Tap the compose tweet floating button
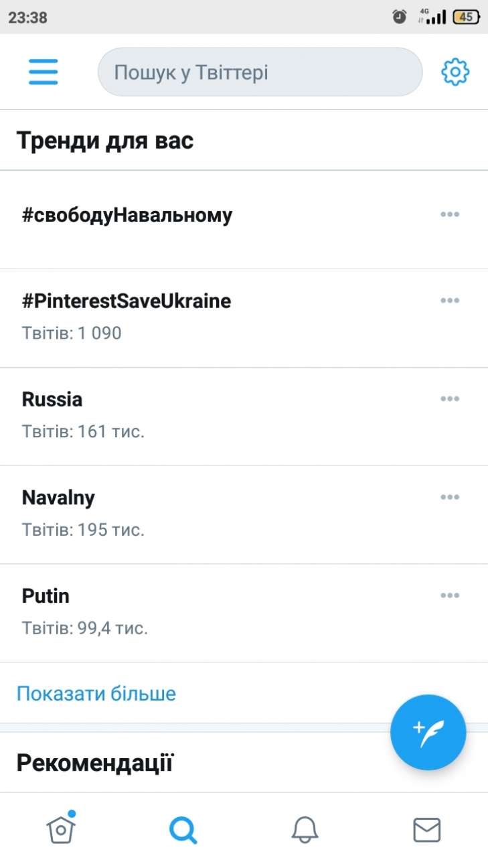 (x=428, y=732)
